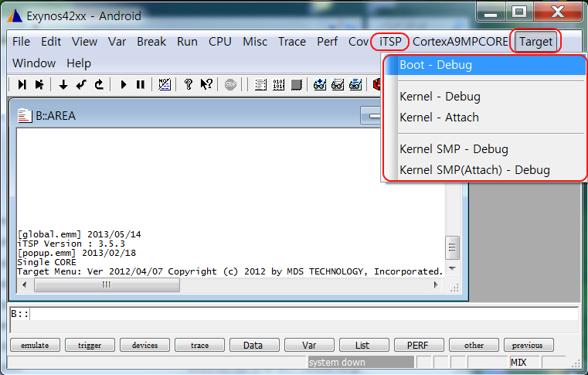Viewport: 588px width, 375px height.
Task: Select Kernel SMP - Debug option
Action: tap(454, 149)
